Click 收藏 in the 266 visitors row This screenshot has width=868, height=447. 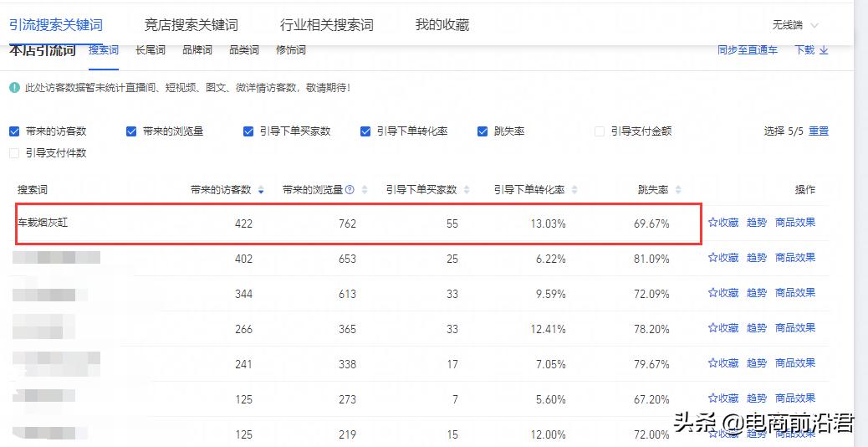pyautogui.click(x=723, y=328)
